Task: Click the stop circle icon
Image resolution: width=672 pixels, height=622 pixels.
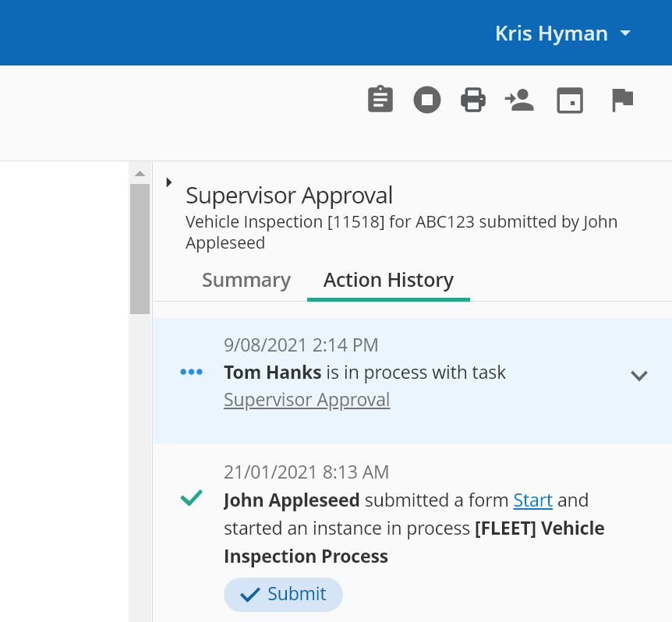Action: click(x=427, y=100)
